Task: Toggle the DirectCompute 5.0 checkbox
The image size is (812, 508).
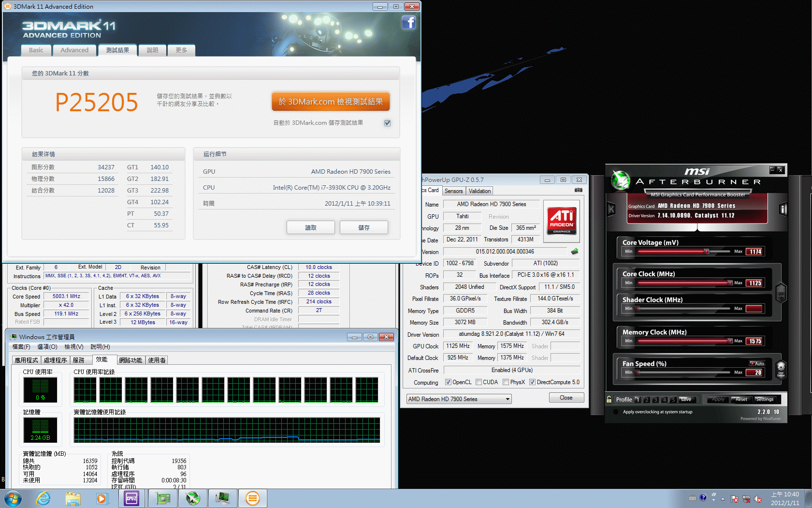Action: (x=532, y=382)
